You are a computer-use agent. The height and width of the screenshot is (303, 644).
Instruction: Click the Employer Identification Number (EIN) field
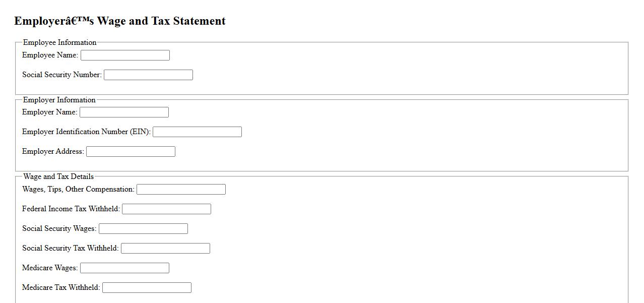(197, 132)
